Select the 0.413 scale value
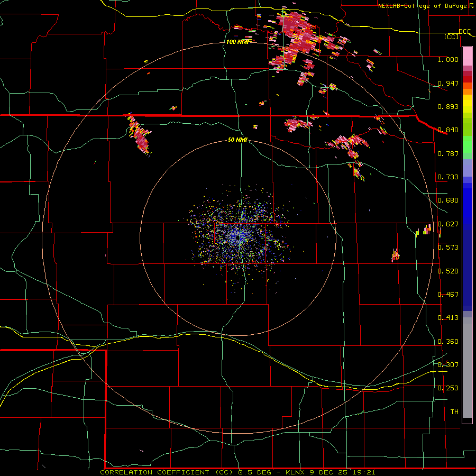 448,318
